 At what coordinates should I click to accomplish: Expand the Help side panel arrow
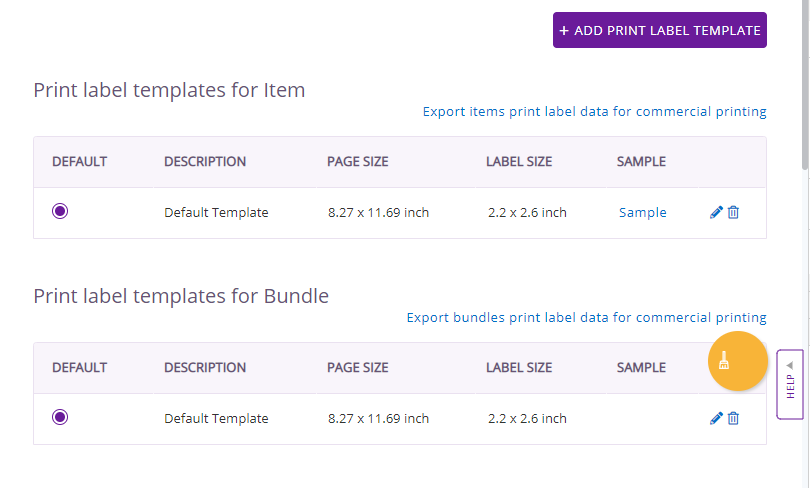789,366
